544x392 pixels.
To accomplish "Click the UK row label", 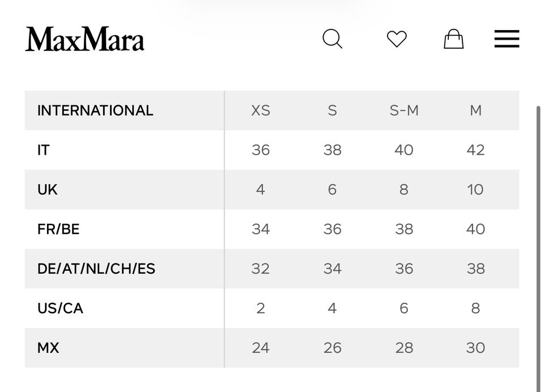I will 48,190.
